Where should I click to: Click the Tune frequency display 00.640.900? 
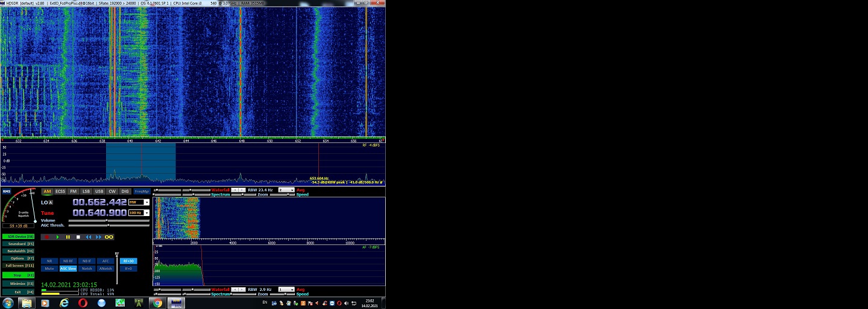tap(99, 212)
